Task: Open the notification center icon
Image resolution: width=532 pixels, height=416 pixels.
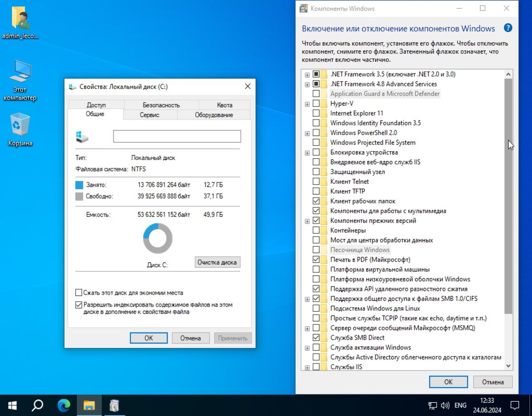Action: coord(514,405)
